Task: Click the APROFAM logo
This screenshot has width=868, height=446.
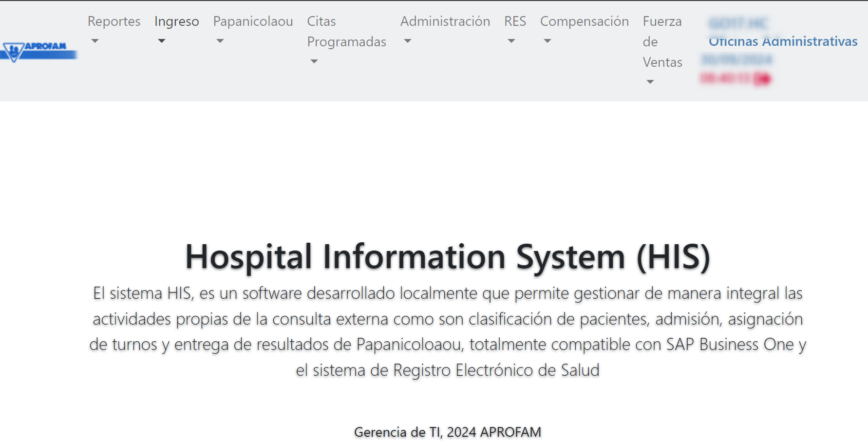Action: tap(38, 51)
